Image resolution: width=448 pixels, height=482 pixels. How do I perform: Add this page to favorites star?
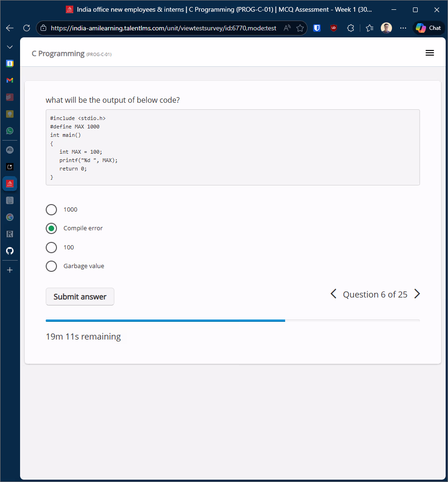pos(300,28)
